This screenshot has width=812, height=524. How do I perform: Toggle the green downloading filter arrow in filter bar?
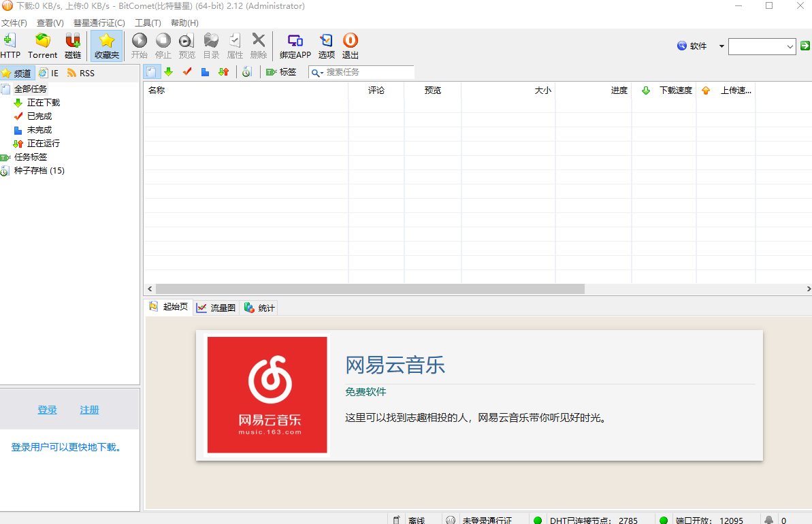[x=168, y=72]
